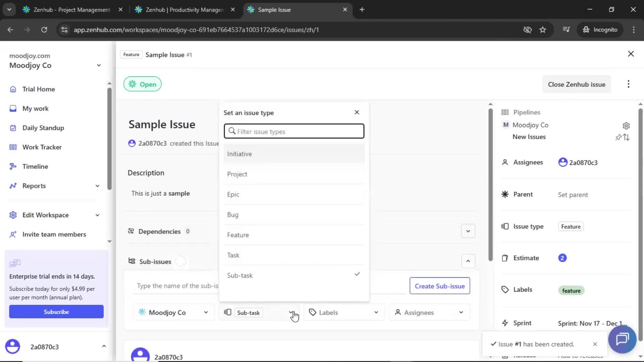Screen dimensions: 644x362
Task: Open My work from the sidebar
Action: [35, 108]
